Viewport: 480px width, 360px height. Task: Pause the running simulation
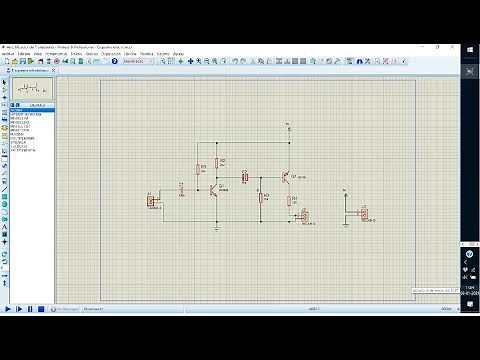[30, 309]
